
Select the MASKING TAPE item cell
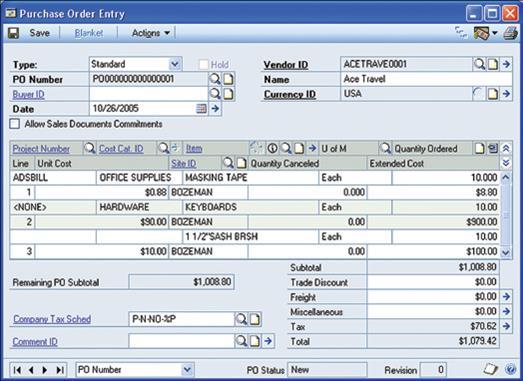[x=250, y=178]
